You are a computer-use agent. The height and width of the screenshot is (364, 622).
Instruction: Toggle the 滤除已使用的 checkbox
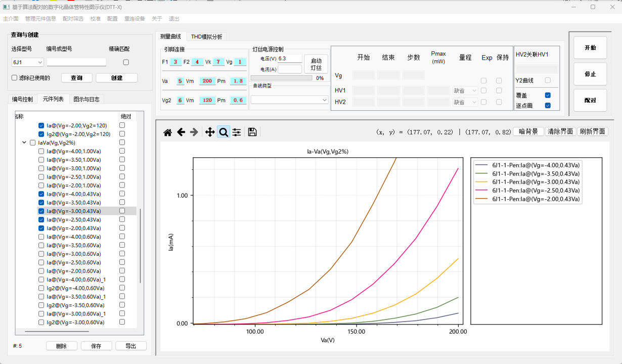(x=15, y=78)
